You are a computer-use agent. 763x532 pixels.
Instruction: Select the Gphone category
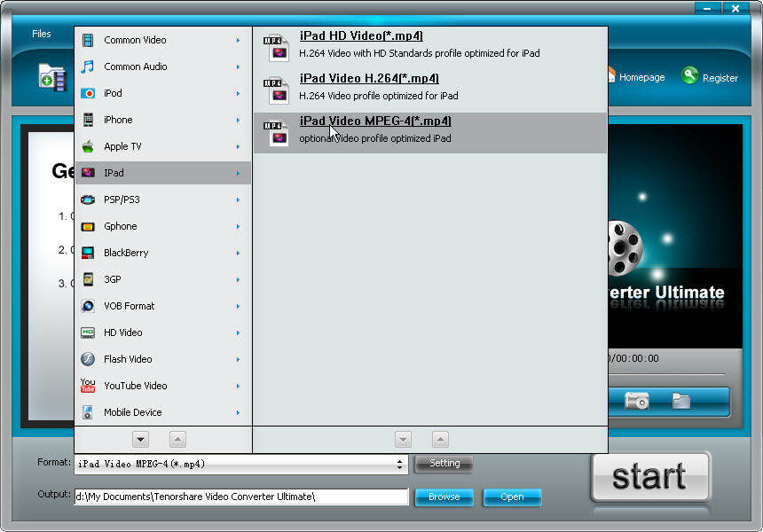[x=163, y=226]
